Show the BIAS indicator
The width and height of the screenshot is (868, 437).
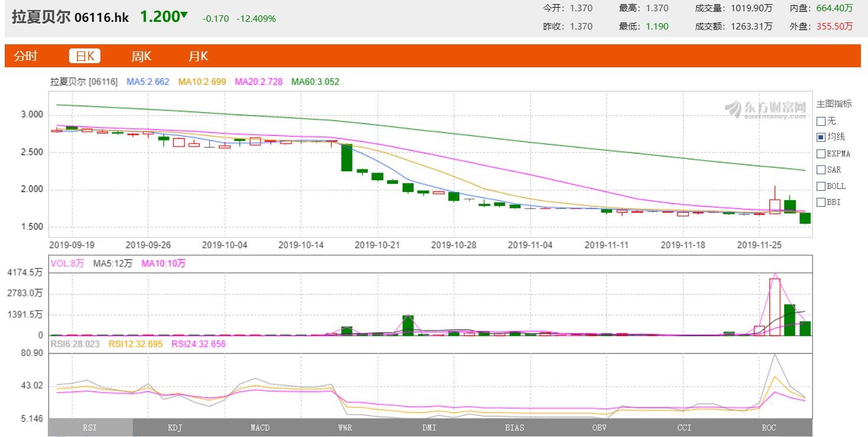(515, 428)
